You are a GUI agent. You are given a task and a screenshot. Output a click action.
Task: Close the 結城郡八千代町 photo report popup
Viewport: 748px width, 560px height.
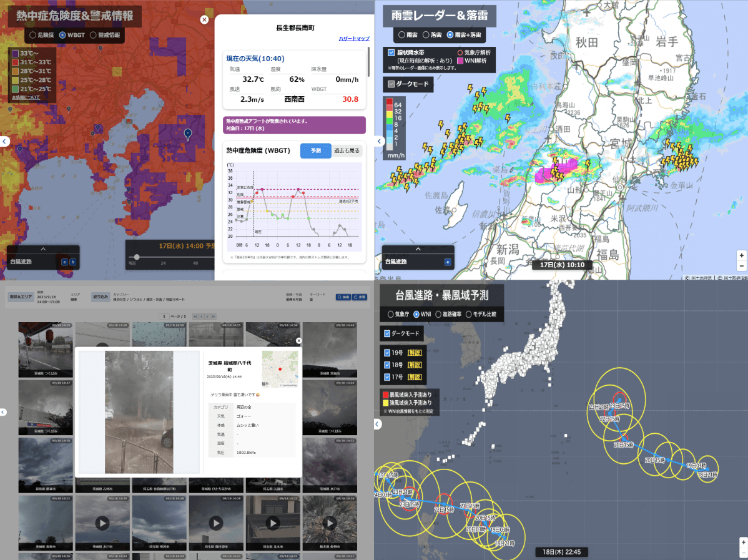pyautogui.click(x=298, y=341)
